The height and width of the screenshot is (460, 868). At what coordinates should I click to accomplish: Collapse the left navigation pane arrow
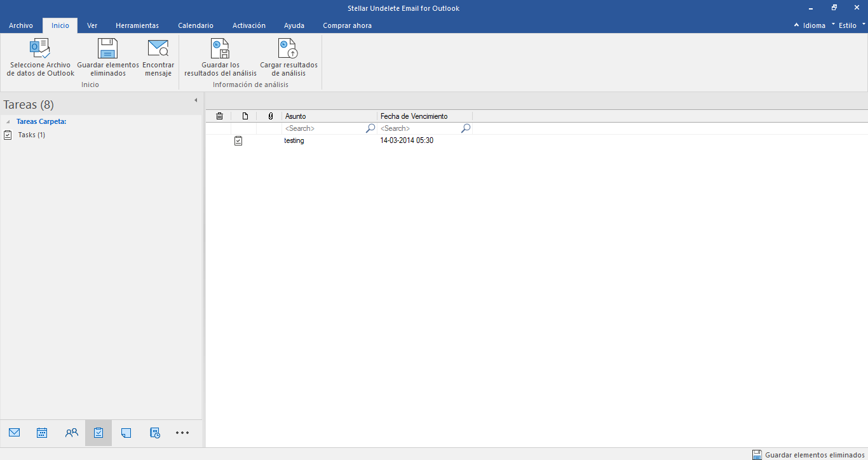point(196,100)
